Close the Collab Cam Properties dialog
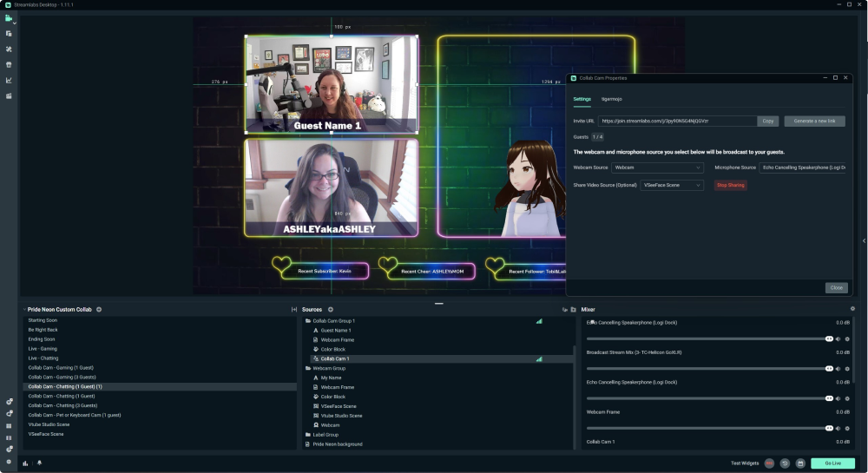Image resolution: width=868 pixels, height=473 pixels. point(836,287)
